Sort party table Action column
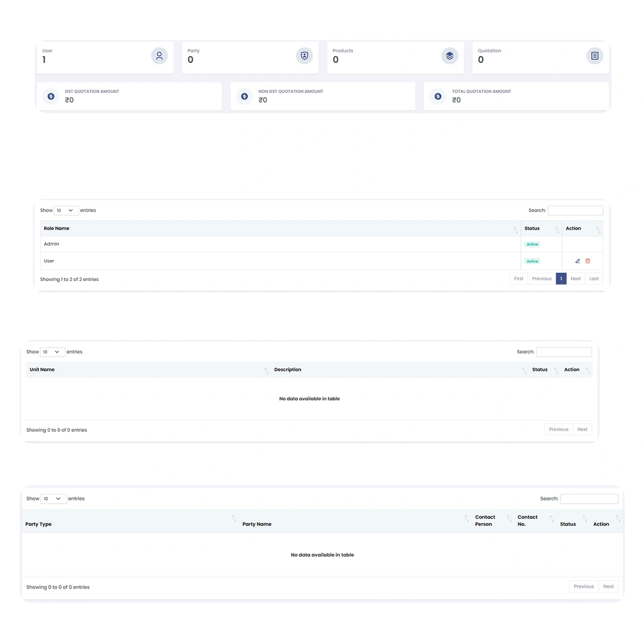644x644 pixels. pyautogui.click(x=618, y=518)
